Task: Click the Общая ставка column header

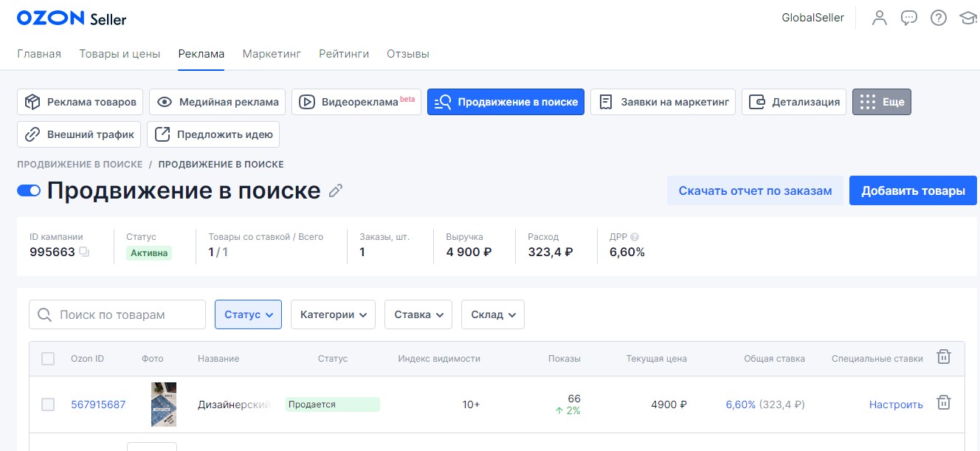Action: [774, 359]
